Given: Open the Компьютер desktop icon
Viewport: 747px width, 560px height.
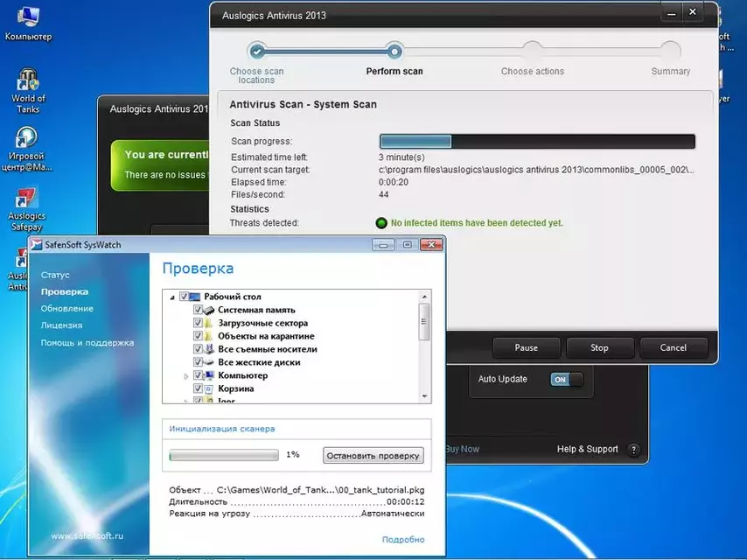Looking at the screenshot, I should [x=28, y=23].
